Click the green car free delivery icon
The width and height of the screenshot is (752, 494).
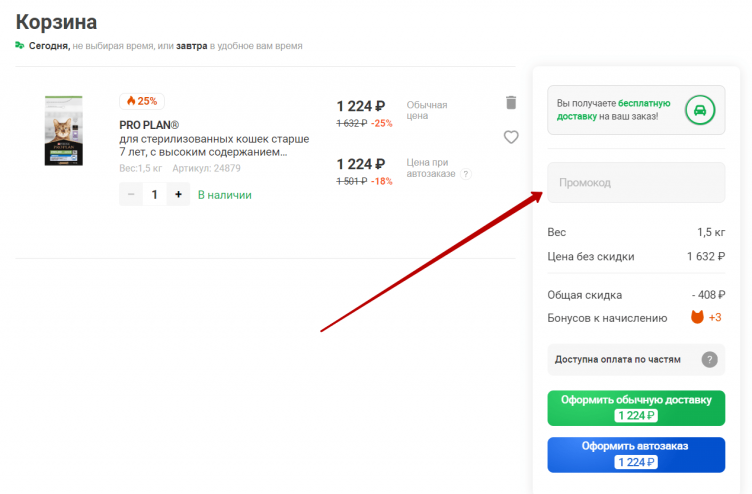click(x=700, y=109)
